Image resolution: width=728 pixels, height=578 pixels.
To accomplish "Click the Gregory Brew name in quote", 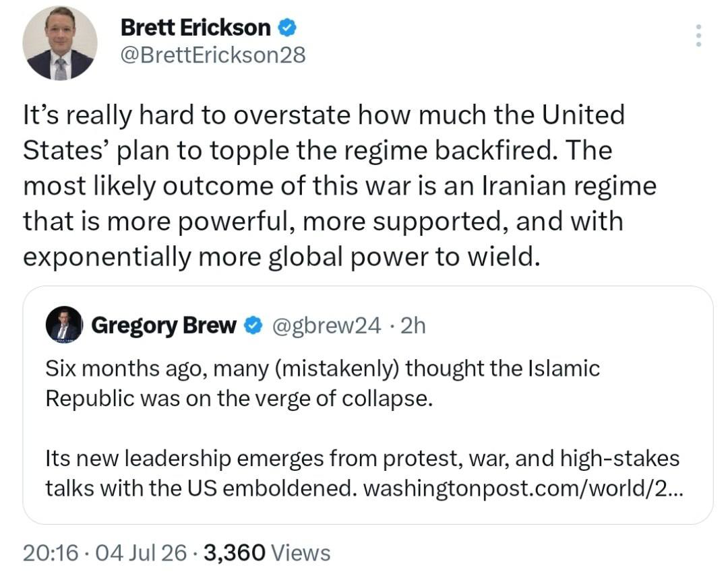I will 164,325.
